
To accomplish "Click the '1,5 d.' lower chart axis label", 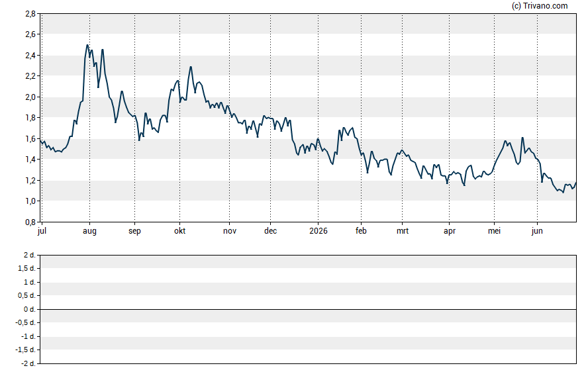I will tap(26, 268).
